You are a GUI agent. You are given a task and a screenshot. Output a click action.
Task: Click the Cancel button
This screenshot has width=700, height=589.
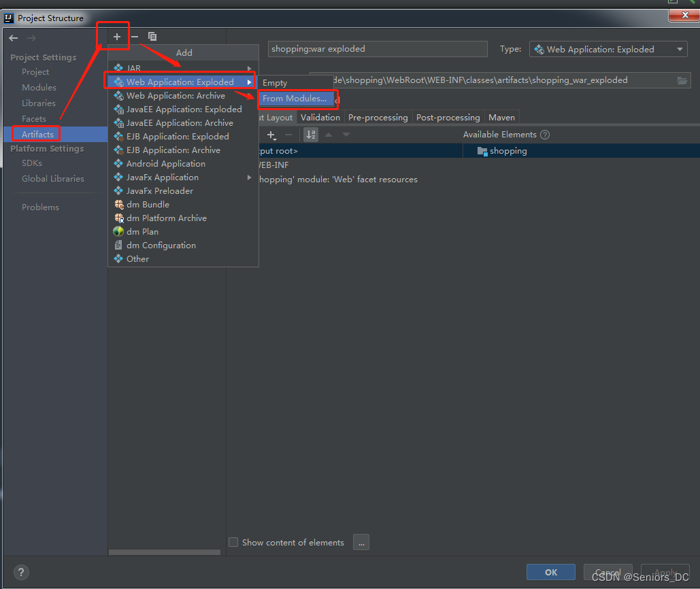(607, 572)
